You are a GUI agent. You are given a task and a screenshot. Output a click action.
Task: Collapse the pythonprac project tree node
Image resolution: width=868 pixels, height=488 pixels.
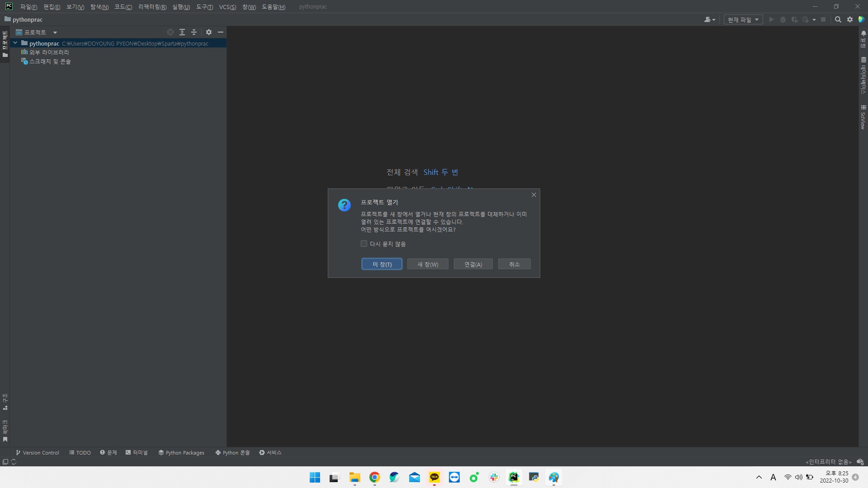[15, 43]
